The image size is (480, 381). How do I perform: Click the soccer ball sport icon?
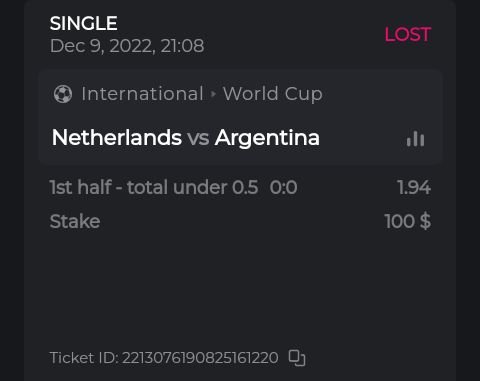tap(63, 94)
